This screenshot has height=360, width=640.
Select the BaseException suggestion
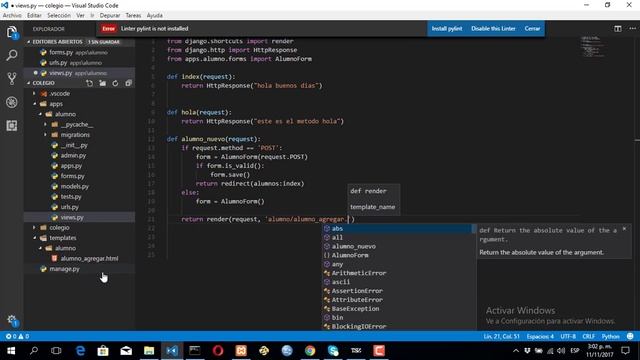tap(399, 309)
